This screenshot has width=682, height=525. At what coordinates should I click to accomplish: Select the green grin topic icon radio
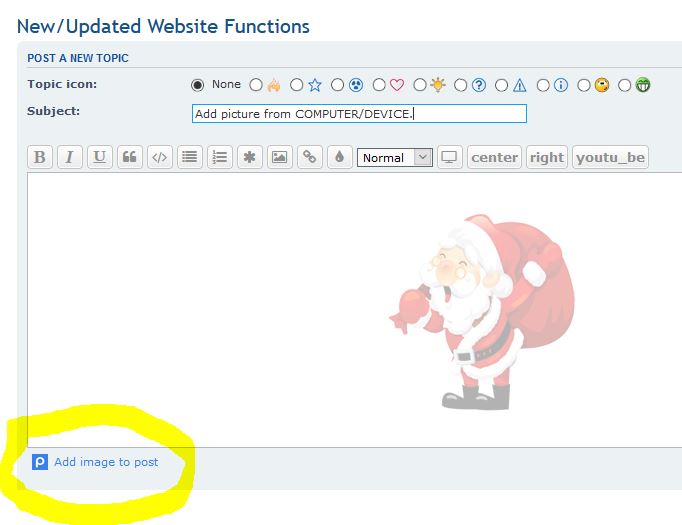point(625,85)
